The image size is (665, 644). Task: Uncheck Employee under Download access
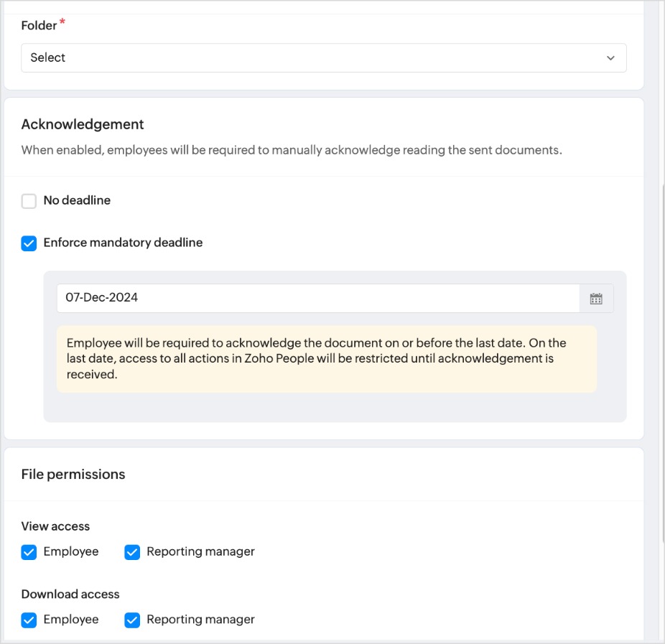(29, 620)
